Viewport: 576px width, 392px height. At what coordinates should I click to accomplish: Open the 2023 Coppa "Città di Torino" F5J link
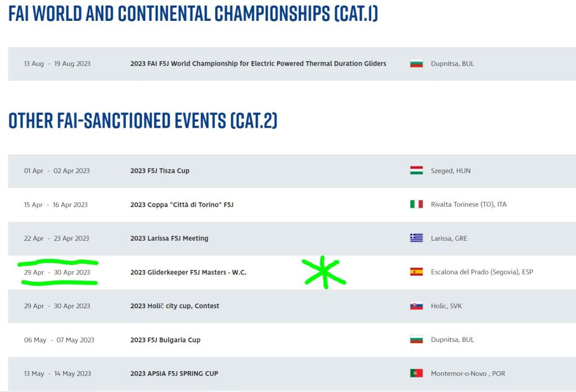pyautogui.click(x=182, y=205)
